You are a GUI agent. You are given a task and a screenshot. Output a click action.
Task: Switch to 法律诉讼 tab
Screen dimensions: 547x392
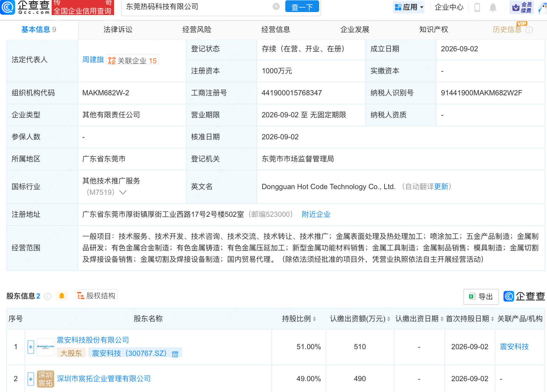(118, 30)
